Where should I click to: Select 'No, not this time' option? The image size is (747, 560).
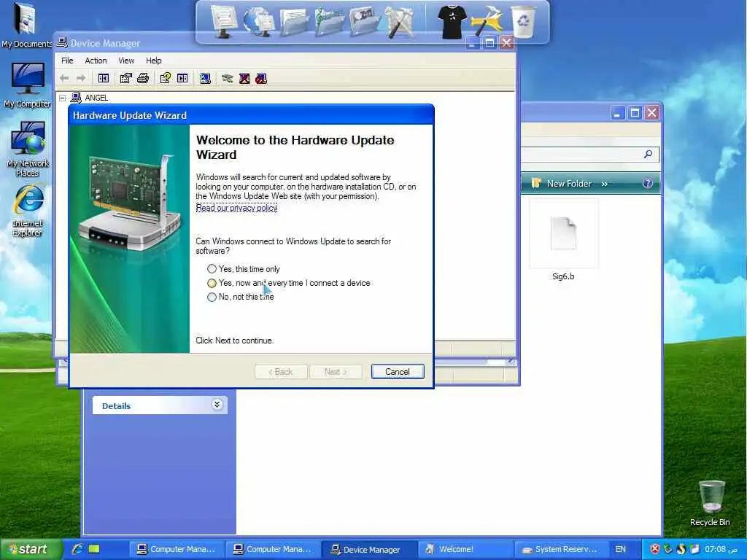pos(241,297)
